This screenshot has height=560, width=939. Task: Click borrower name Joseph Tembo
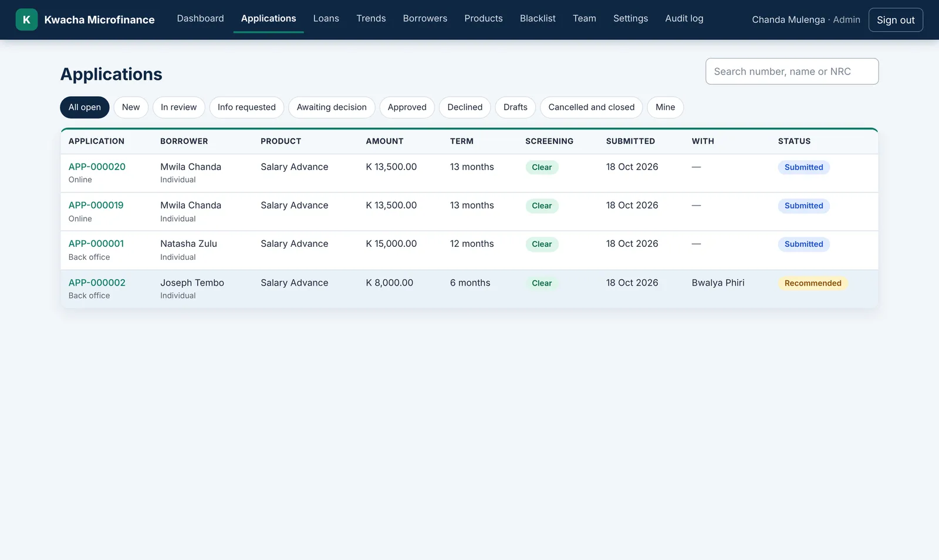pos(192,283)
